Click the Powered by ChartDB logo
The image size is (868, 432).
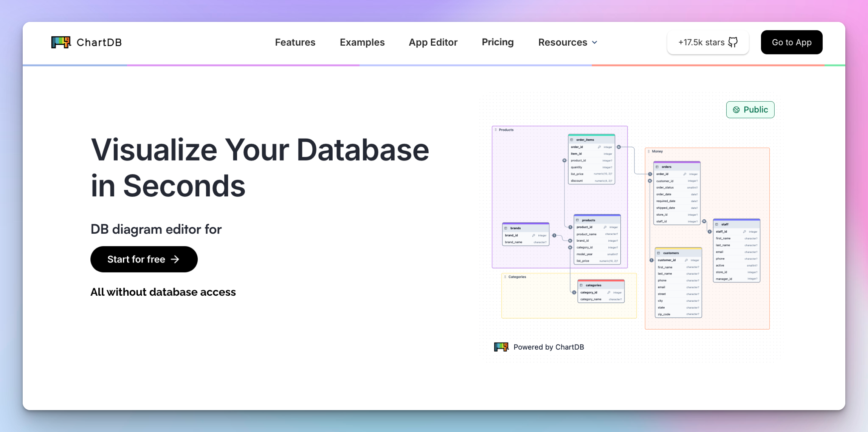click(501, 347)
